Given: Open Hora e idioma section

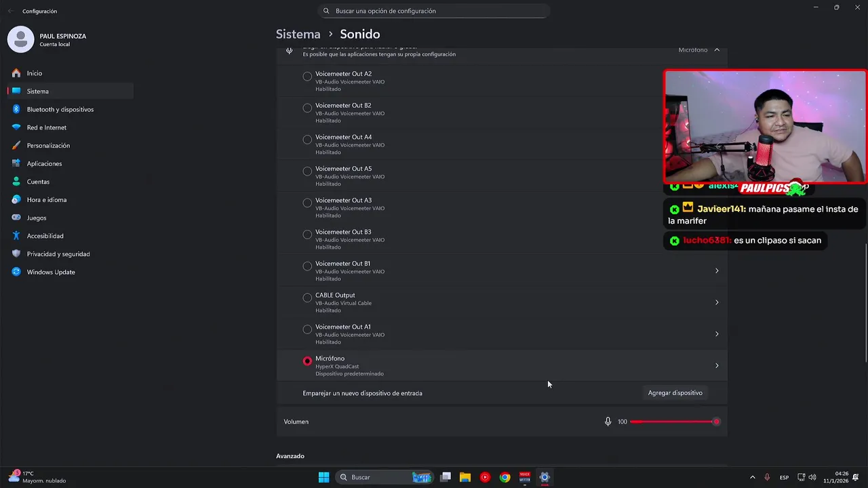Looking at the screenshot, I should [71, 200].
